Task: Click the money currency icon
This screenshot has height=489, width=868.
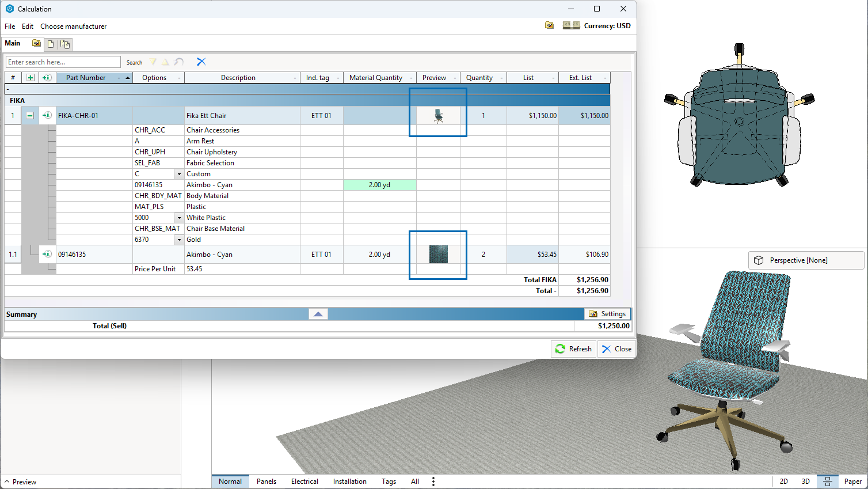Action: coord(571,25)
